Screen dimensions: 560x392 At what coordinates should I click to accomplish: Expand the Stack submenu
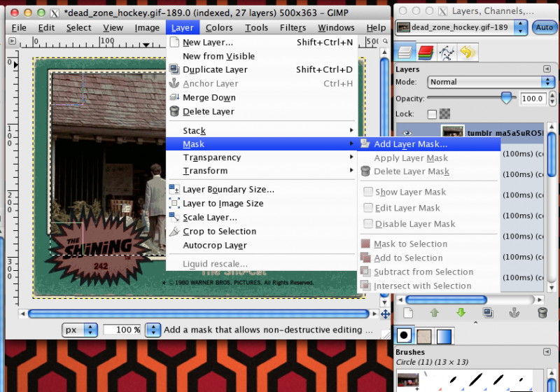point(262,131)
